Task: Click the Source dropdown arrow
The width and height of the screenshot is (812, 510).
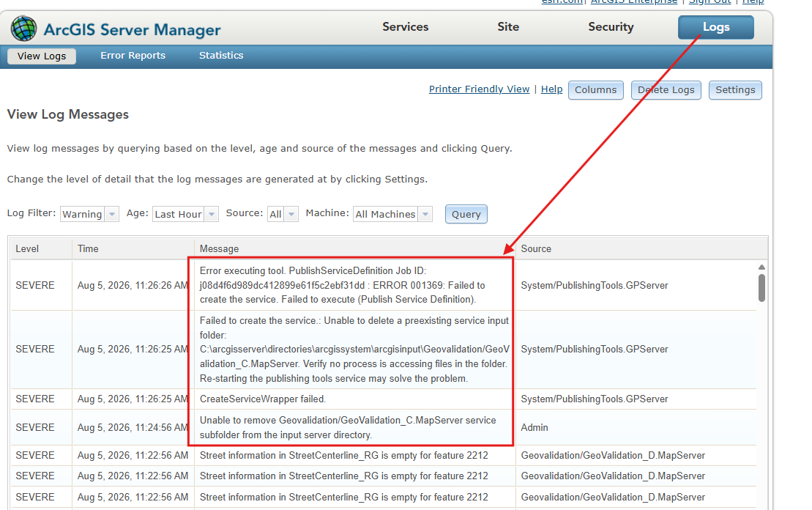Action: click(x=291, y=214)
